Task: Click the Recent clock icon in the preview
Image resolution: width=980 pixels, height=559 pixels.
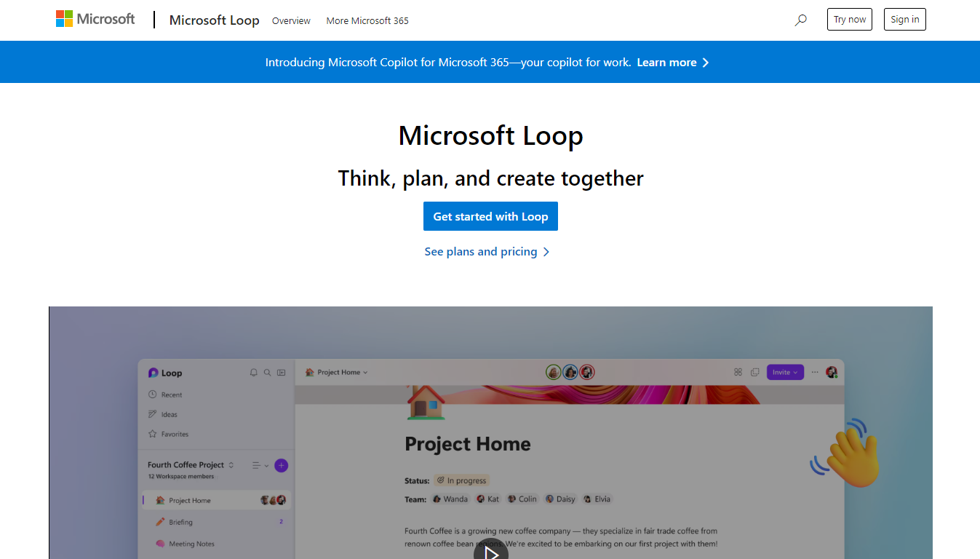Action: pyautogui.click(x=153, y=395)
